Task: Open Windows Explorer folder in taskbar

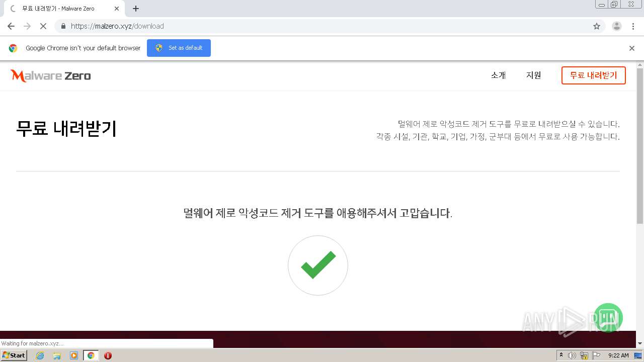Action: [x=57, y=355]
